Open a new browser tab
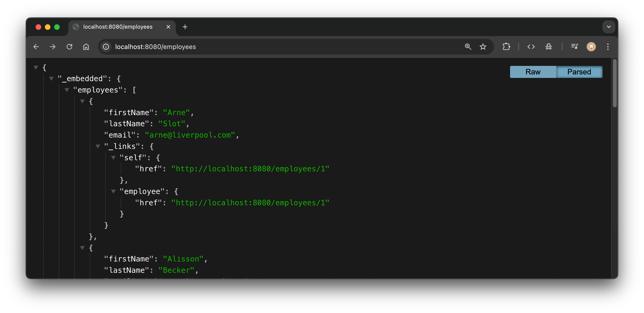 coord(185,27)
